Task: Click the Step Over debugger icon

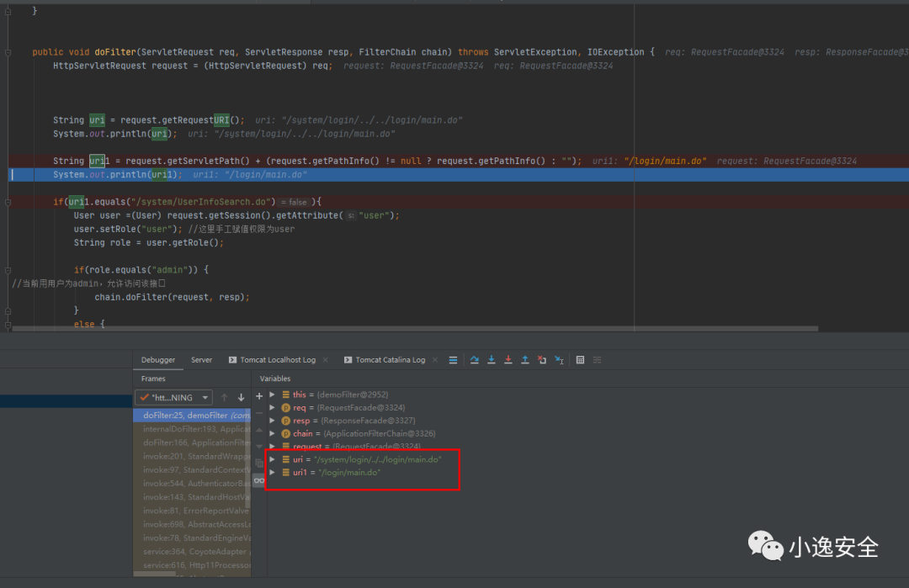Action: click(474, 360)
